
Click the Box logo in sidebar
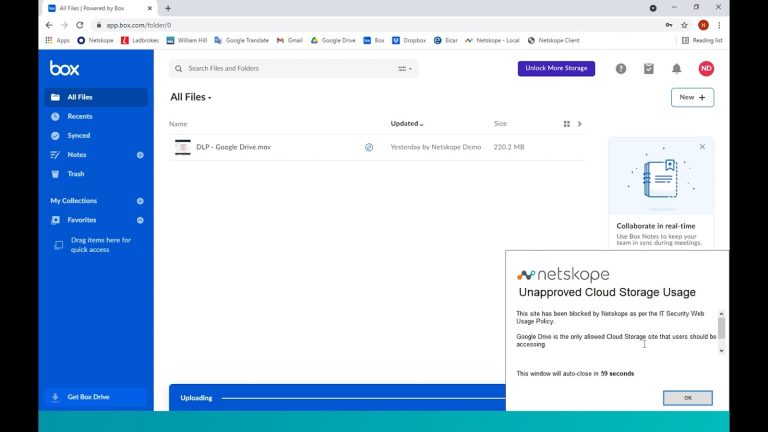click(x=64, y=69)
